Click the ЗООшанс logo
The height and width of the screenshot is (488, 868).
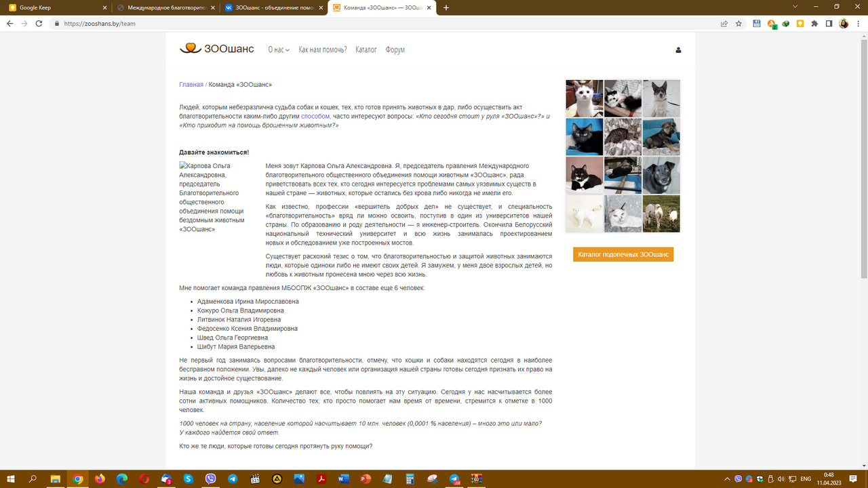217,49
